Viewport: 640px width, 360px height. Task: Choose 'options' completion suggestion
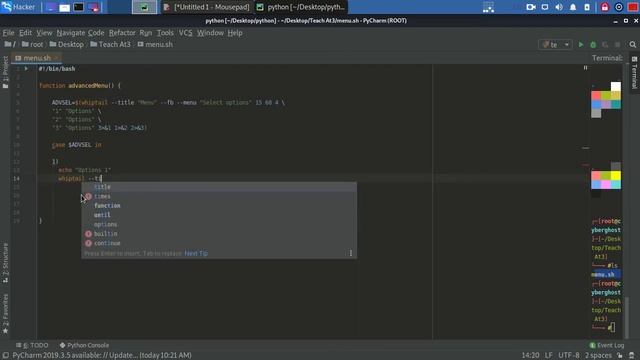[x=219, y=224]
